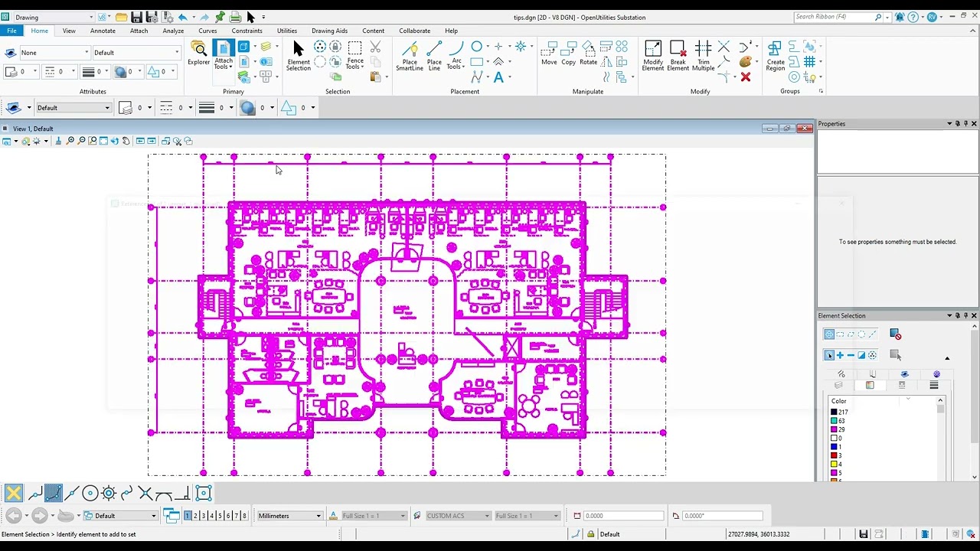This screenshot has height=551, width=980.
Task: Select color 4 yellow swatch
Action: [x=834, y=464]
